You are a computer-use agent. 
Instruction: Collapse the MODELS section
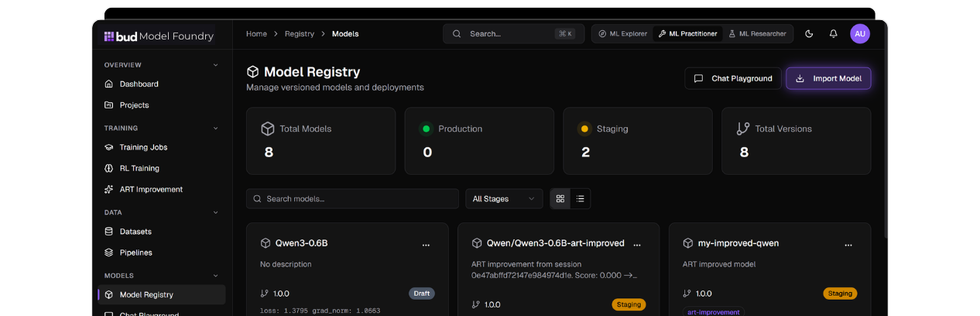[216, 276]
